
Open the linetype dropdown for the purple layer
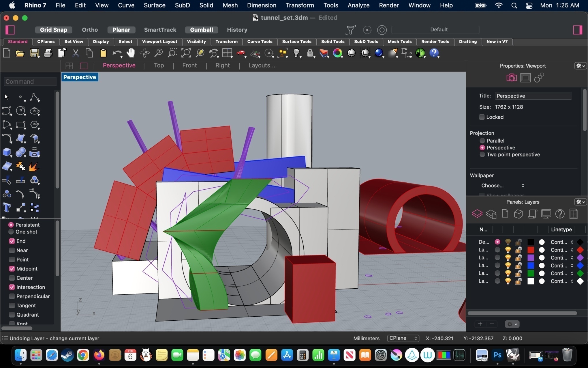[x=562, y=258]
